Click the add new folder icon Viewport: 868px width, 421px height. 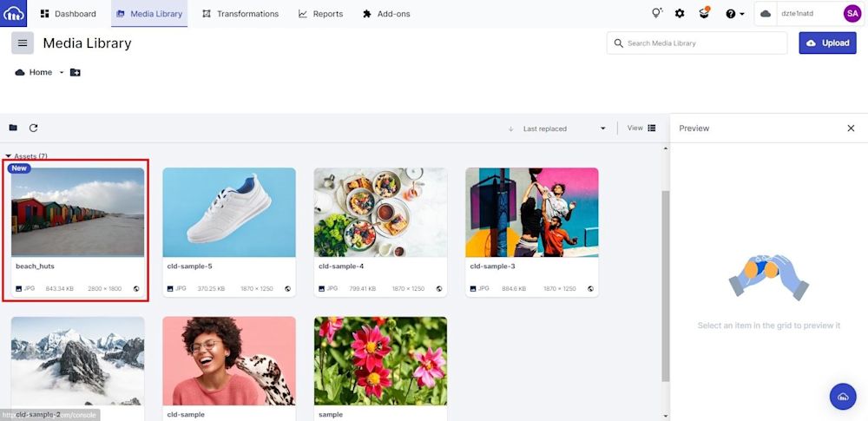76,72
